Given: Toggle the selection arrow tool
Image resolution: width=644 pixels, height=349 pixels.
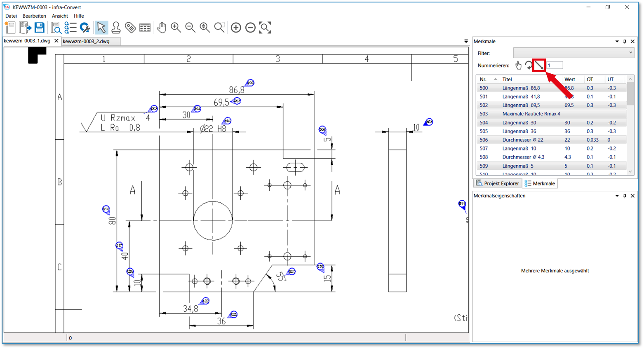Looking at the screenshot, I should (x=101, y=28).
